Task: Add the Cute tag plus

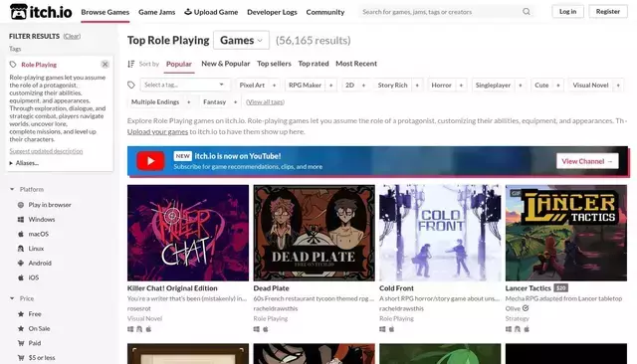Action: point(558,86)
